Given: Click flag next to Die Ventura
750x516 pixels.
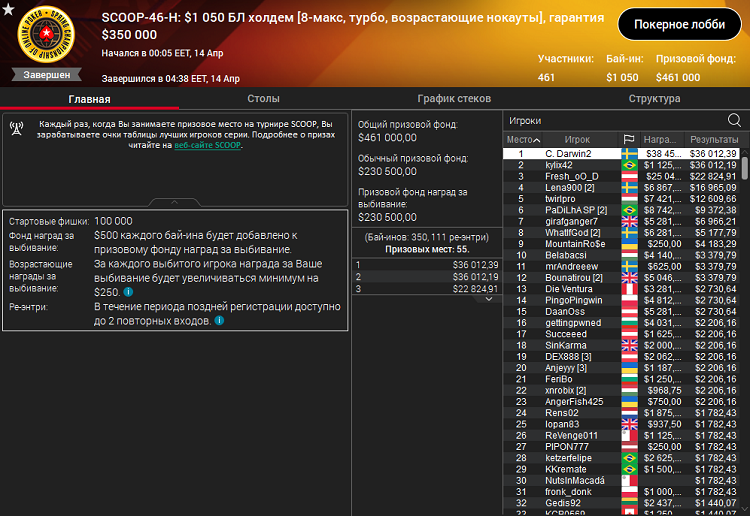Looking at the screenshot, I should 629,289.
